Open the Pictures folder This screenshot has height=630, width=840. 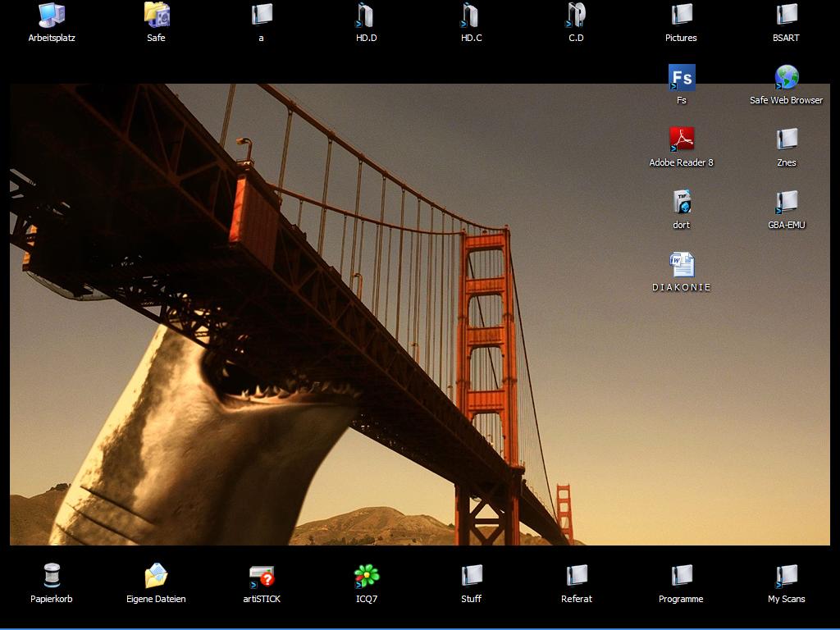click(682, 15)
